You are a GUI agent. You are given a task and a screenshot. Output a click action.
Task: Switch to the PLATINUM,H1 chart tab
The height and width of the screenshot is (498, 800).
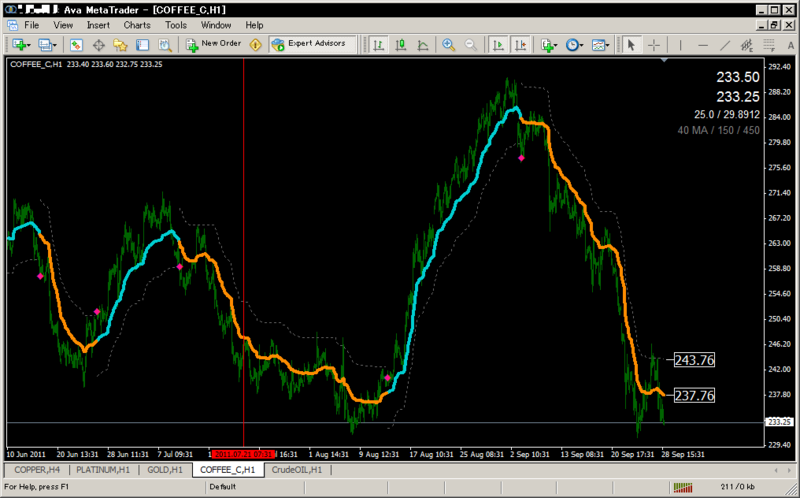click(x=104, y=469)
